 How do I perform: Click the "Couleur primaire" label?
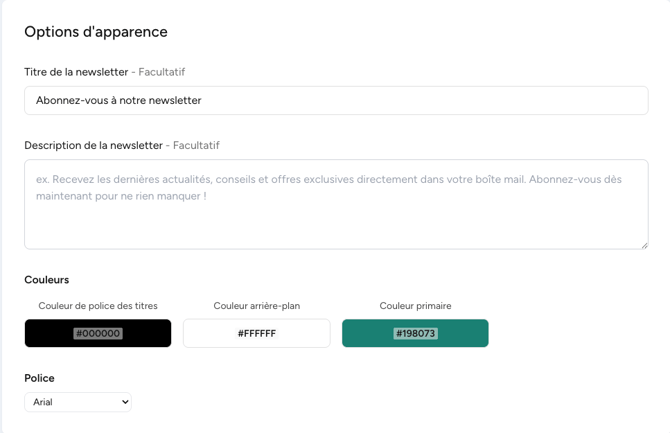tap(415, 306)
